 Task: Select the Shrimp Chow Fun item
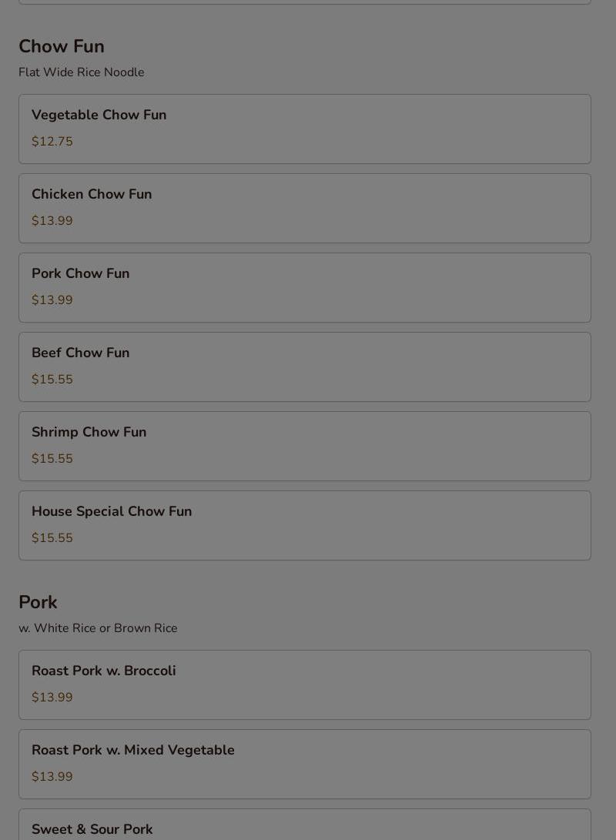click(305, 447)
